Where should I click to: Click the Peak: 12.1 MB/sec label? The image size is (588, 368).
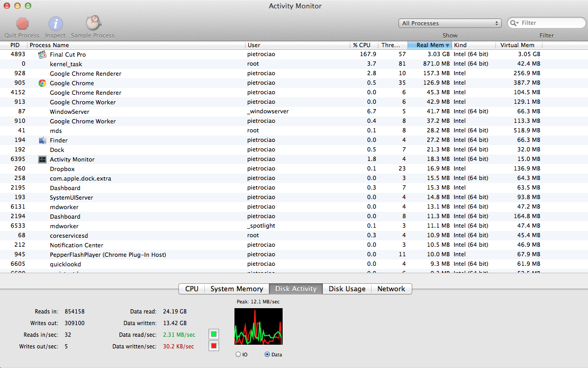[x=258, y=302]
